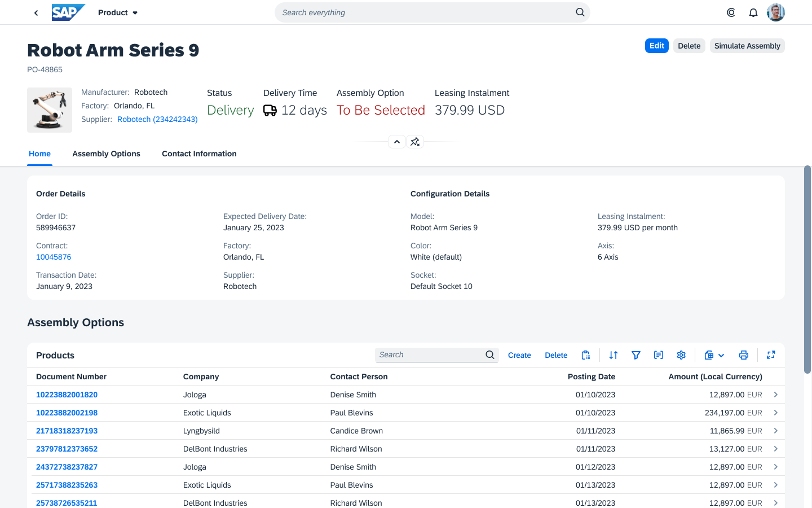Go back using the header back arrow

pos(36,12)
